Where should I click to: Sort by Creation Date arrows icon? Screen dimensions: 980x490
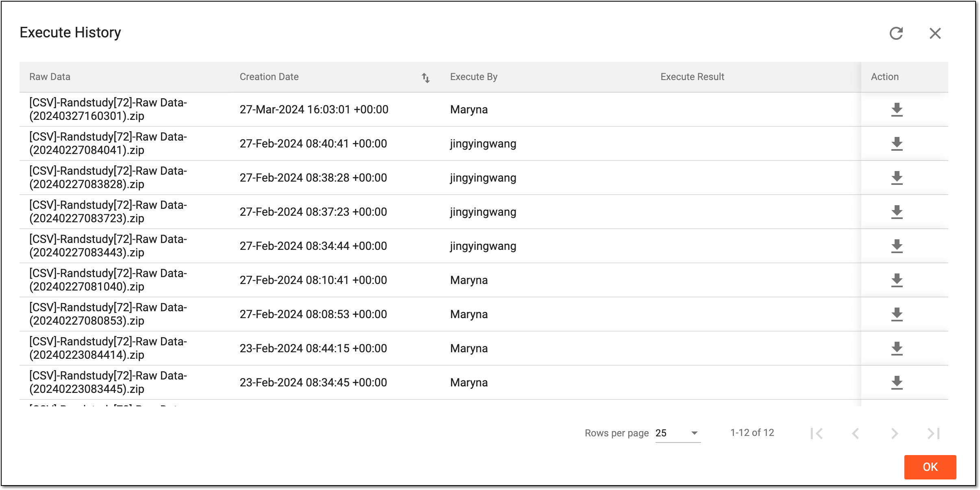coord(426,78)
